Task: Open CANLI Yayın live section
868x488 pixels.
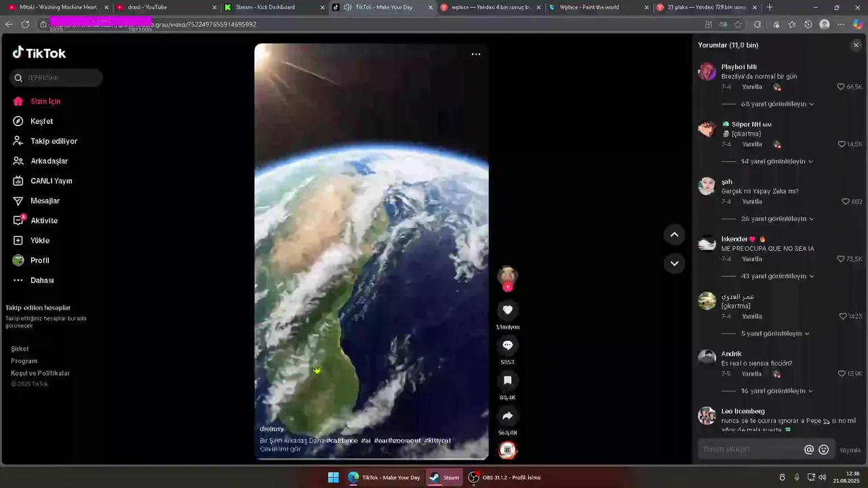Action: pos(51,181)
